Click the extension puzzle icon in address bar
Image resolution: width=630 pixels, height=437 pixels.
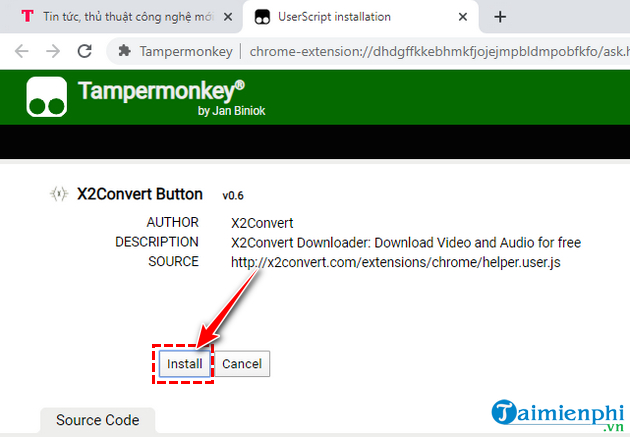(125, 51)
